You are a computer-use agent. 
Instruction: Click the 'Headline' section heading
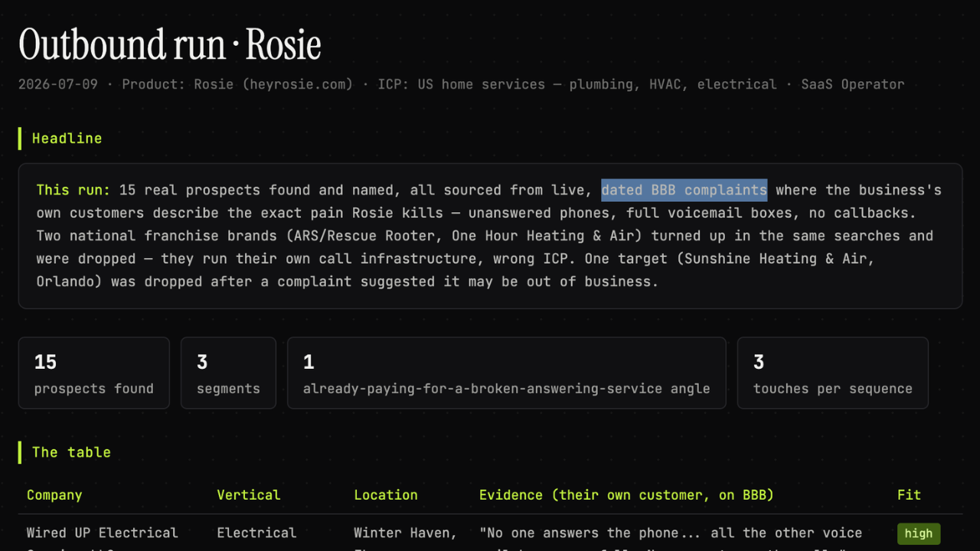coord(67,139)
